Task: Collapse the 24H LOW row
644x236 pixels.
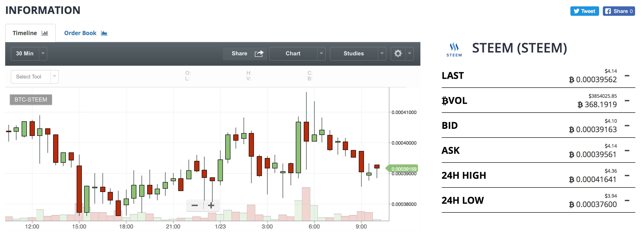Action: pos(627,200)
